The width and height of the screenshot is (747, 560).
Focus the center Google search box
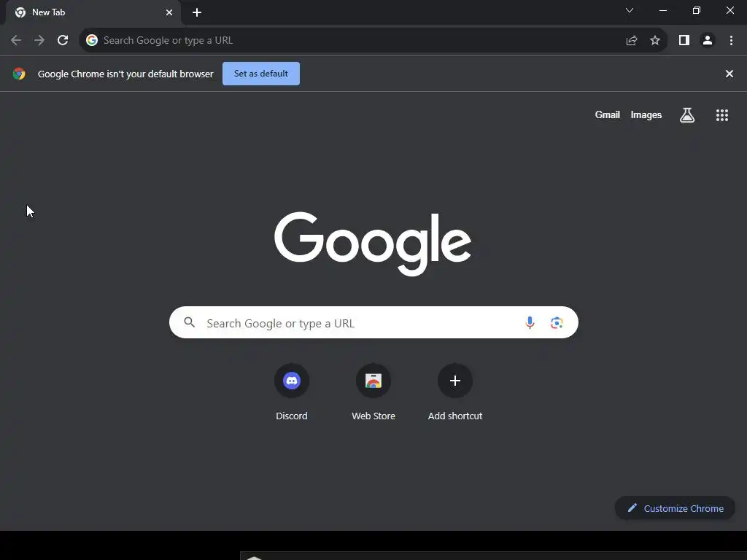[373, 322]
